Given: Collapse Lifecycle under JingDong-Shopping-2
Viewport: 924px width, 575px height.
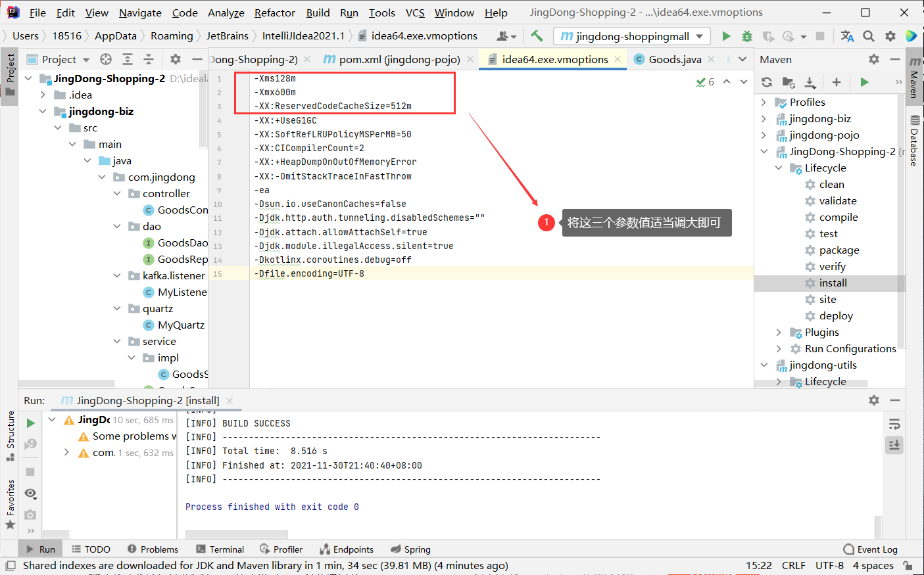Looking at the screenshot, I should point(779,168).
